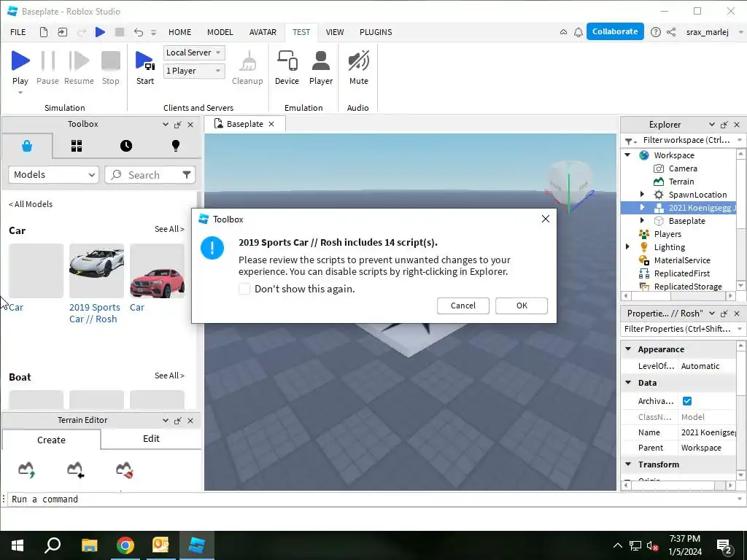The width and height of the screenshot is (747, 560).
Task: Click the new file icon in quick access bar
Action: [x=43, y=32]
